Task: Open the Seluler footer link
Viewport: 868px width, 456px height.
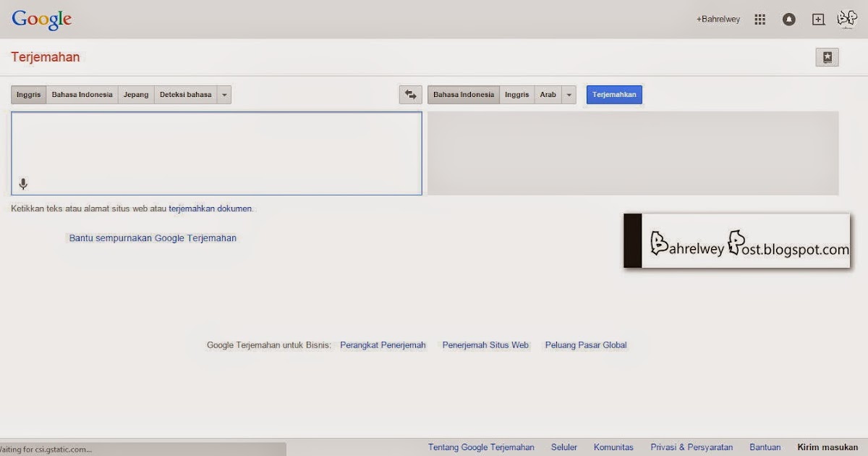Action: (564, 447)
